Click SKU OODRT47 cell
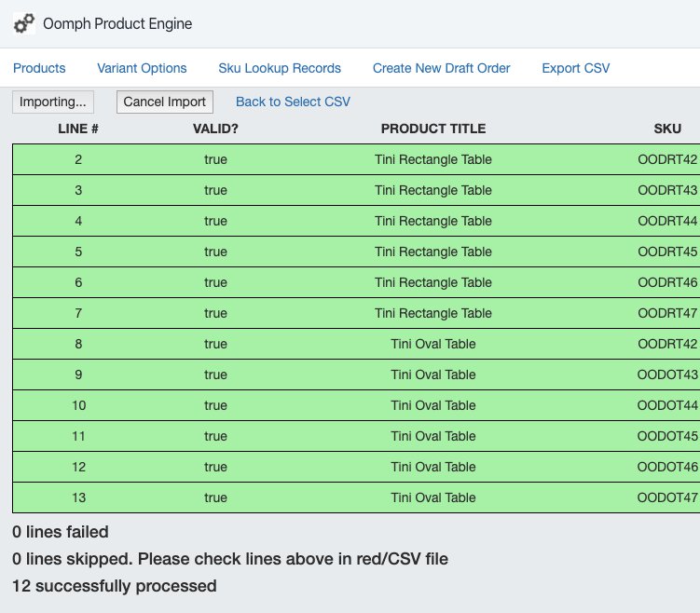This screenshot has width=700, height=613. (667, 313)
